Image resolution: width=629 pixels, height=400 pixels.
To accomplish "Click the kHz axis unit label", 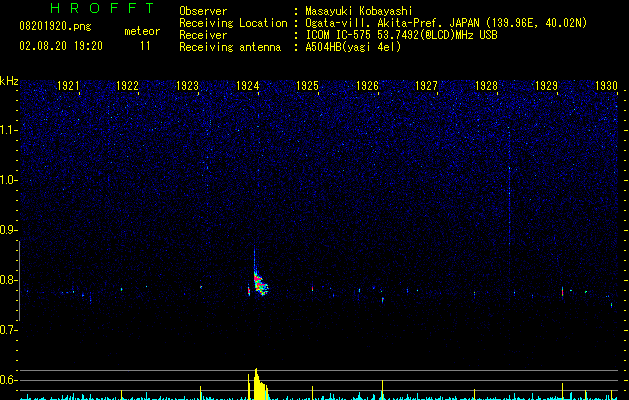I will pyautogui.click(x=9, y=81).
